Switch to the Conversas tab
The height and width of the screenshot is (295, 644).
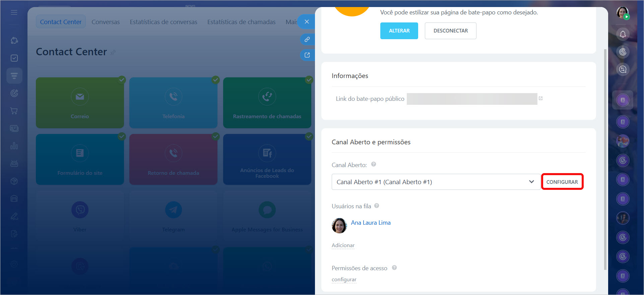[106, 22]
